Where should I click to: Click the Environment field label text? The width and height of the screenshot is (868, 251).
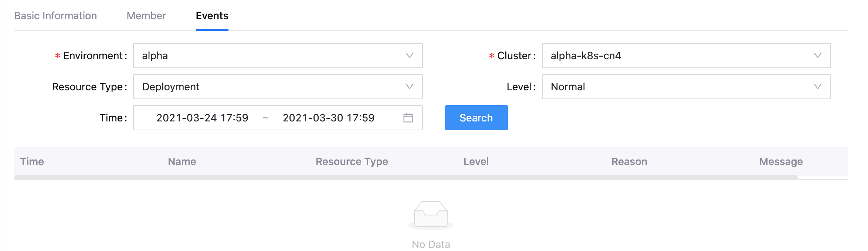coord(93,56)
